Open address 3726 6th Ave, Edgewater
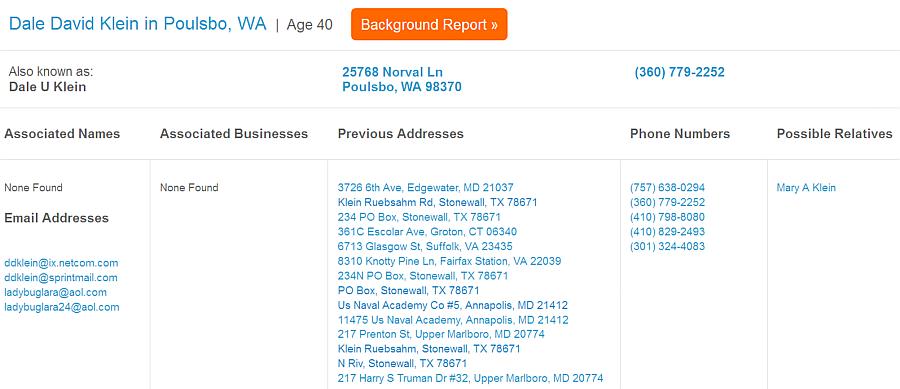This screenshot has width=900, height=389. point(425,188)
